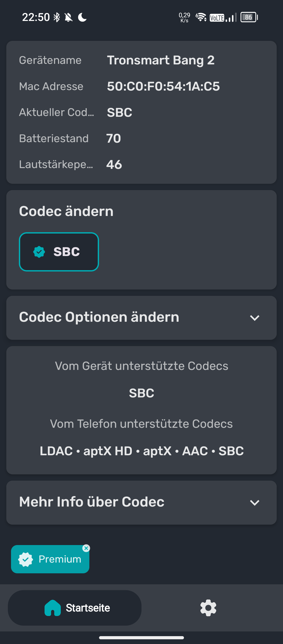Tap the Premium upgrade button
Screen dimensions: 283x644
(60, 559)
